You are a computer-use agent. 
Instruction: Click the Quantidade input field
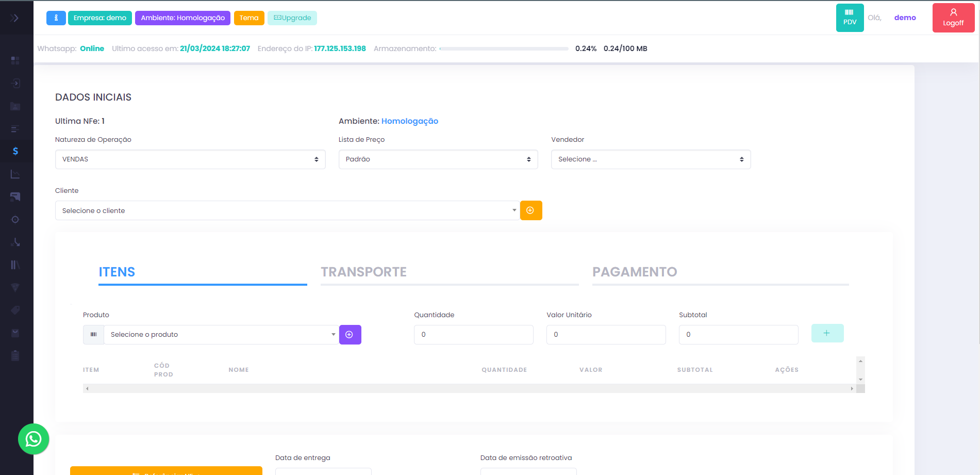point(473,335)
